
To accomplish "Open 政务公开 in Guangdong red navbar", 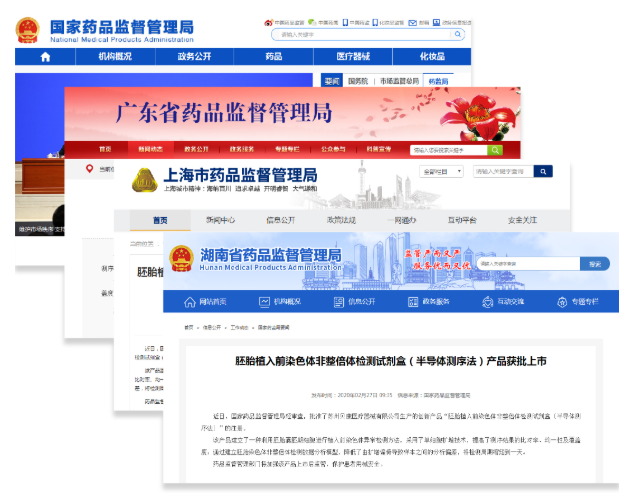I will pos(196,149).
